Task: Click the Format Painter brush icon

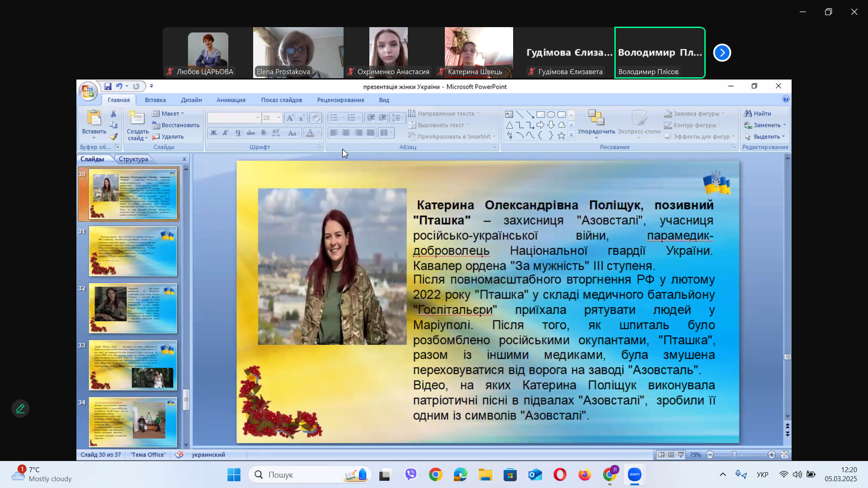Action: pyautogui.click(x=113, y=136)
